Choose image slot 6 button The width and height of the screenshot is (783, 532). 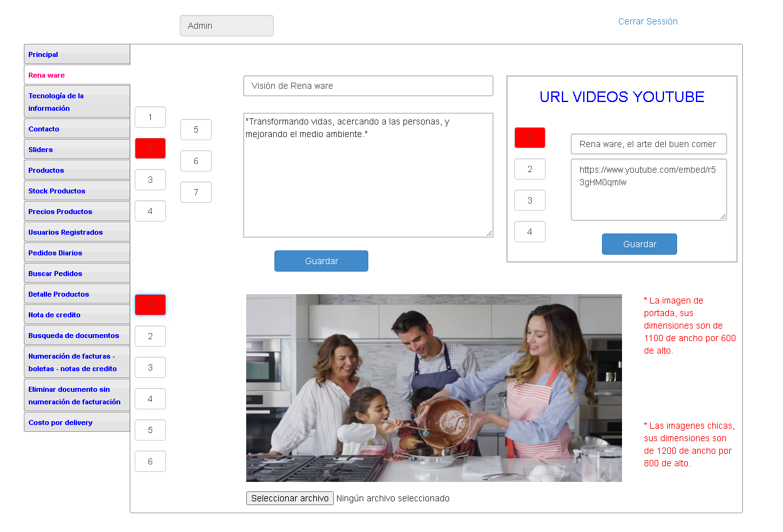pos(150,461)
